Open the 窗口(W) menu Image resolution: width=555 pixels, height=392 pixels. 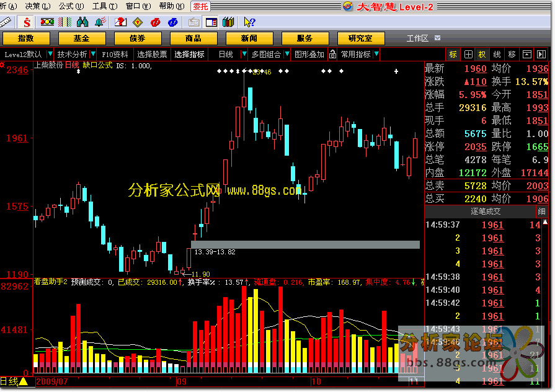point(138,6)
